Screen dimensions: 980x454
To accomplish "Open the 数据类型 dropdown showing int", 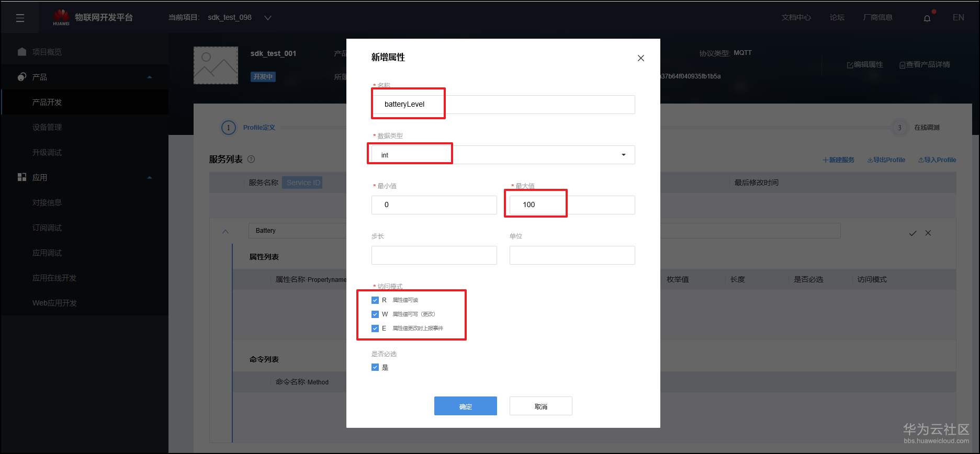I will (x=503, y=155).
